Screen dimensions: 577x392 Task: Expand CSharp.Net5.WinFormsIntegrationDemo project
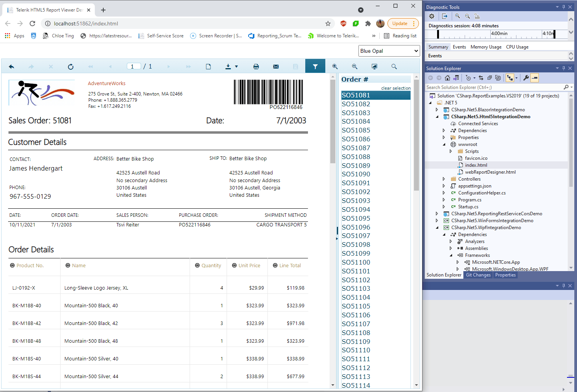coord(437,220)
